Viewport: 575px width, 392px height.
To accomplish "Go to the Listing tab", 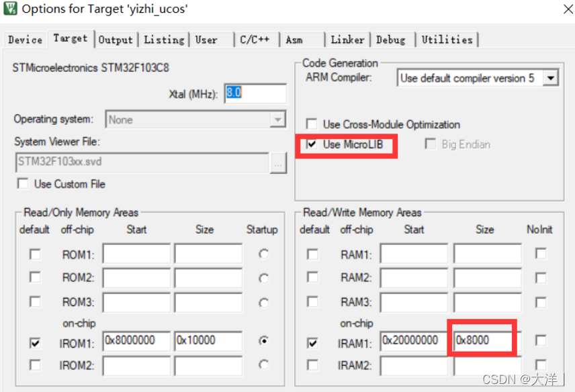I will 164,40.
